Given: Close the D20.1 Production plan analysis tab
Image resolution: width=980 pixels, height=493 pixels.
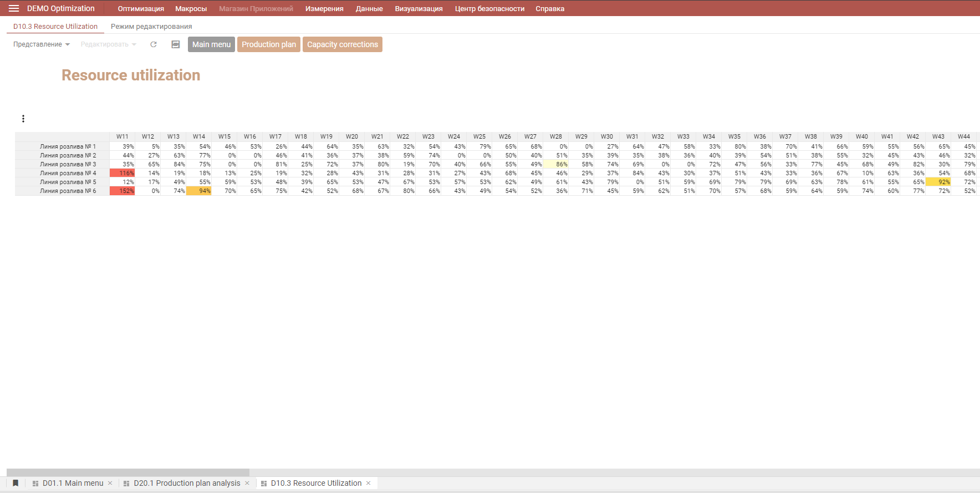Looking at the screenshot, I should tap(247, 483).
